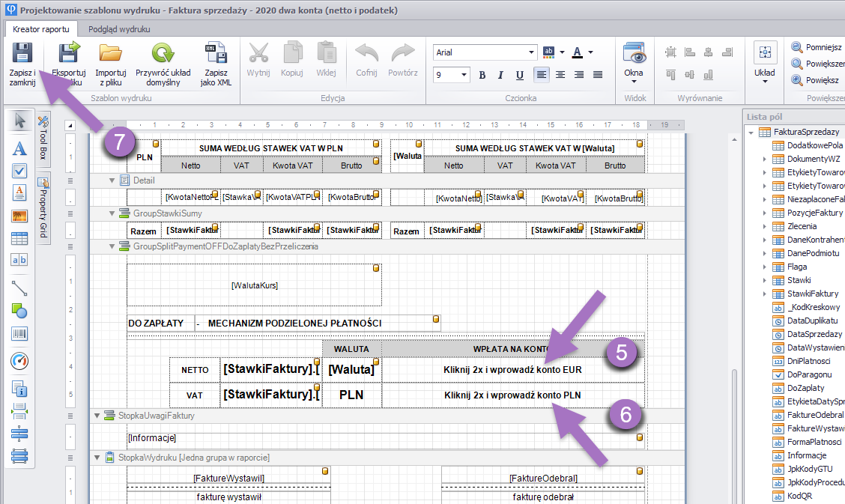Expand the DokumentyWZ field node
Viewport: 845px width, 504px height.
(764, 159)
